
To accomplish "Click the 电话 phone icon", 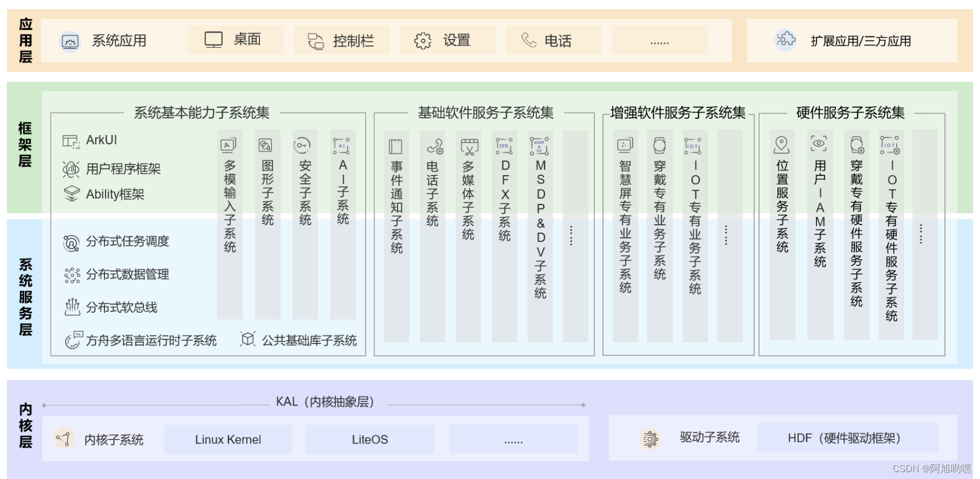I will [528, 40].
